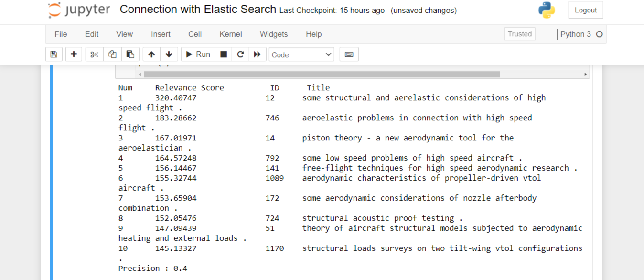Click the Logout button
This screenshot has width=644, height=280.
585,10
